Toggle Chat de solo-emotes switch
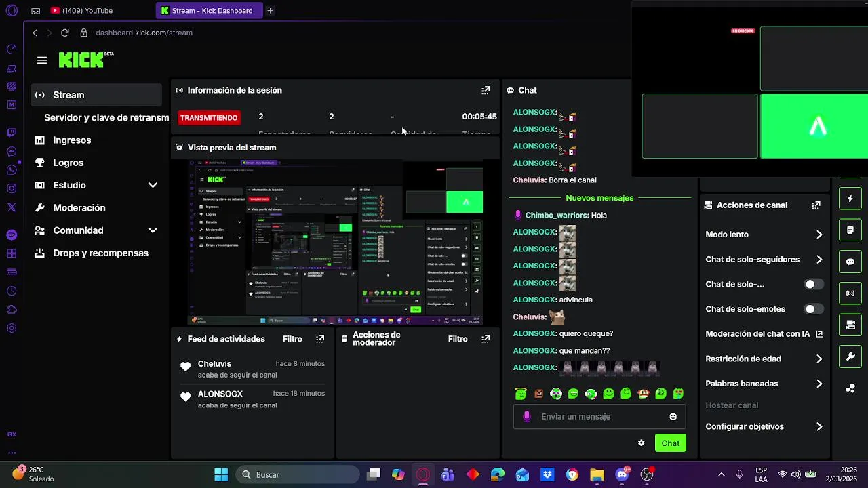Screen dimensions: 868x488 point(814,309)
